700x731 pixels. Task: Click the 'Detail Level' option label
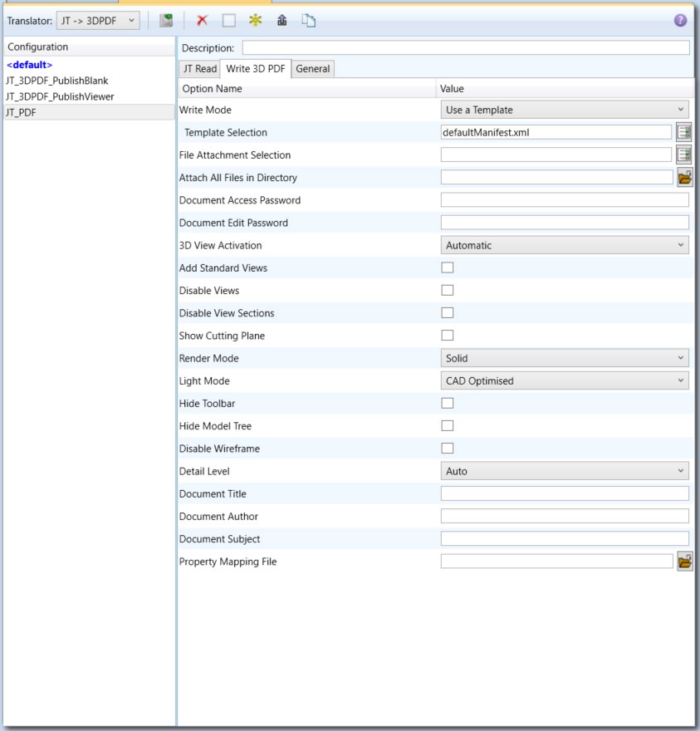[x=204, y=471]
